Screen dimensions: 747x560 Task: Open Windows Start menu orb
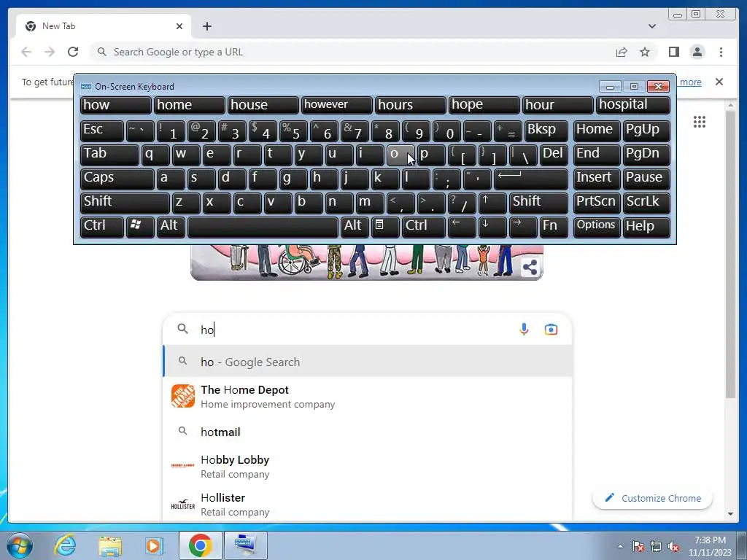(x=20, y=545)
